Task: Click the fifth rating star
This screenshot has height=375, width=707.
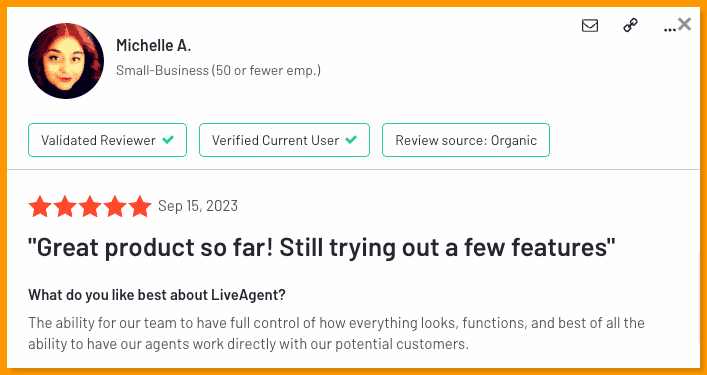Action: coord(140,206)
